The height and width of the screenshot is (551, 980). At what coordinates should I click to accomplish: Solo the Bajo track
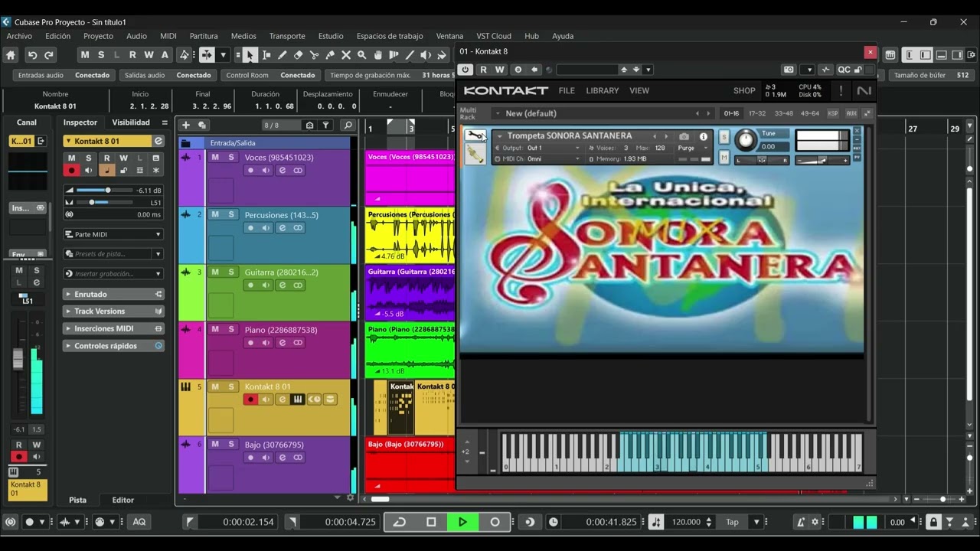[232, 445]
